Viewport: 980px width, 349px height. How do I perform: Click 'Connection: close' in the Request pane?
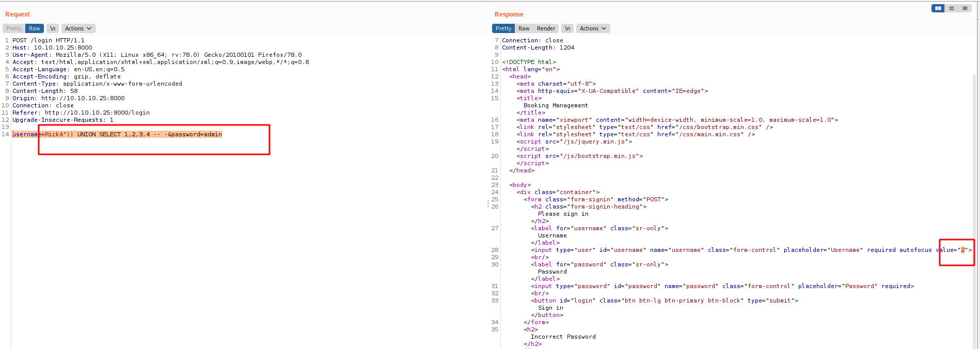pyautogui.click(x=43, y=105)
